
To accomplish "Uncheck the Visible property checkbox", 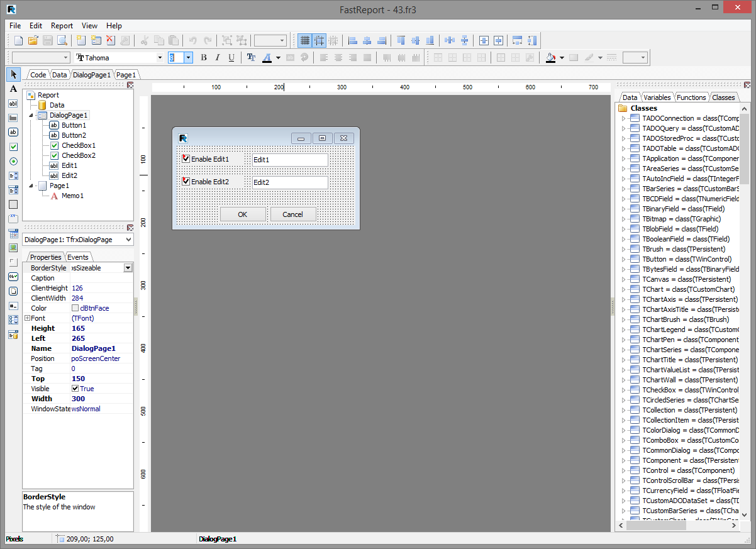I will (x=75, y=389).
